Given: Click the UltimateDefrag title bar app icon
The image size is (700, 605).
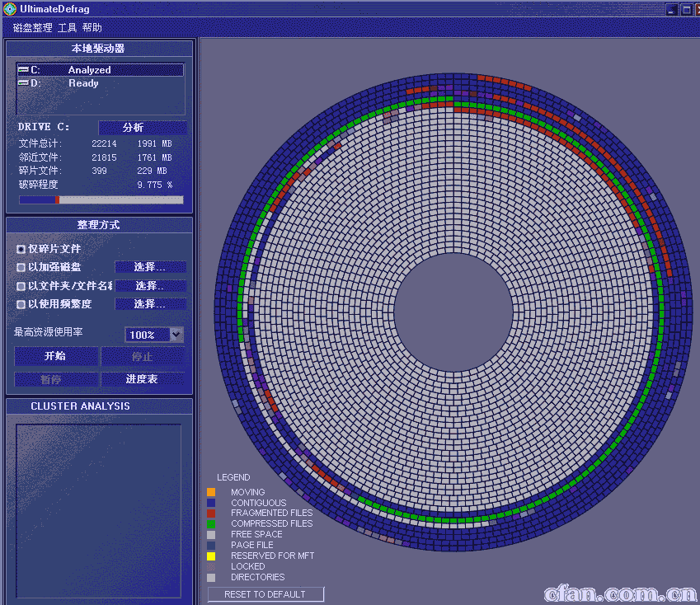Looking at the screenshot, I should coord(9,9).
